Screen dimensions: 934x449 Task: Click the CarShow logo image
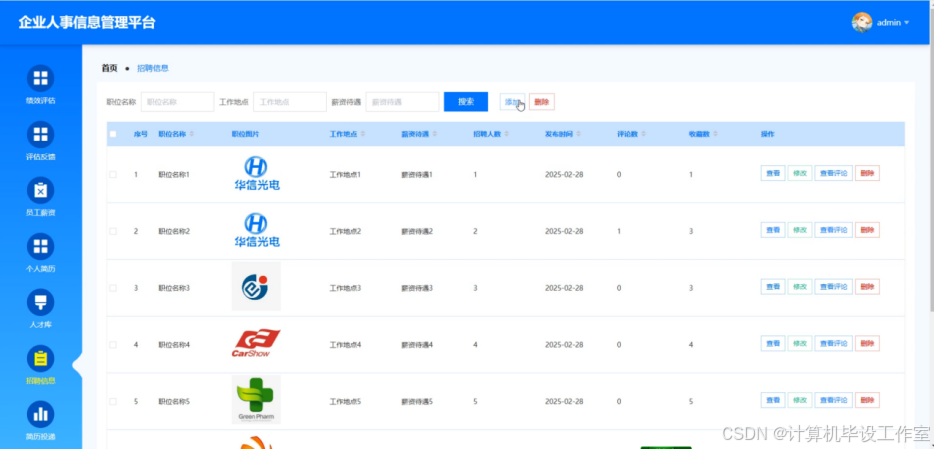point(256,344)
